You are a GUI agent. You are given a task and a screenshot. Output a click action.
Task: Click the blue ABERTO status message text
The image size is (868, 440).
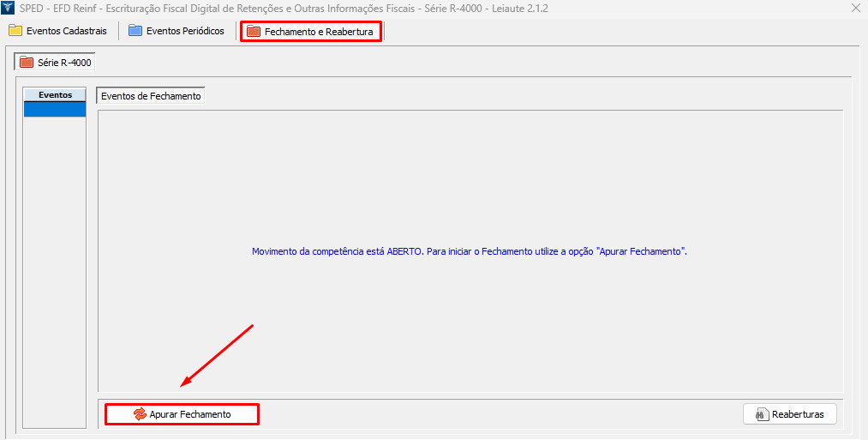click(x=470, y=252)
